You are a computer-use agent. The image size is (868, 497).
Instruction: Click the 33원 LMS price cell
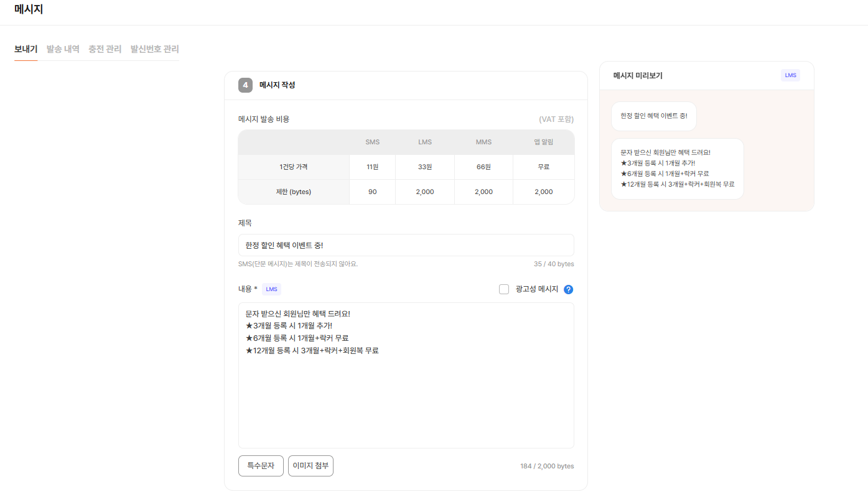(x=425, y=167)
